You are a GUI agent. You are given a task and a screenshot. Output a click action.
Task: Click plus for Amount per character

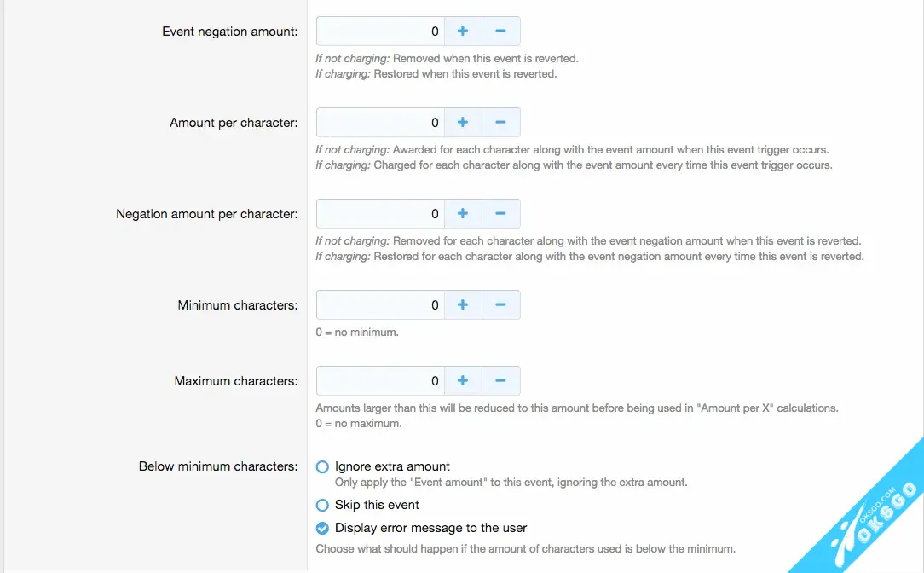[463, 123]
